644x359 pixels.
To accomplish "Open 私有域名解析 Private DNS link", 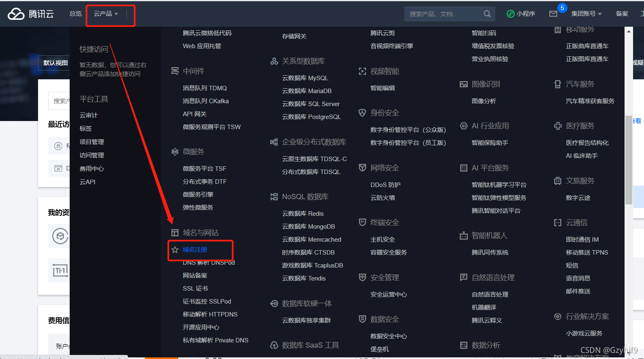I will [215, 340].
